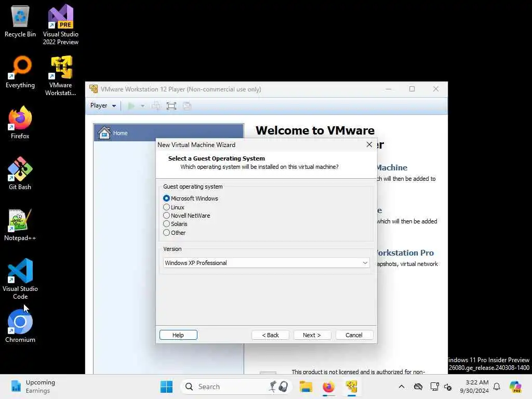
Task: Click the Next > button
Action: 312,335
